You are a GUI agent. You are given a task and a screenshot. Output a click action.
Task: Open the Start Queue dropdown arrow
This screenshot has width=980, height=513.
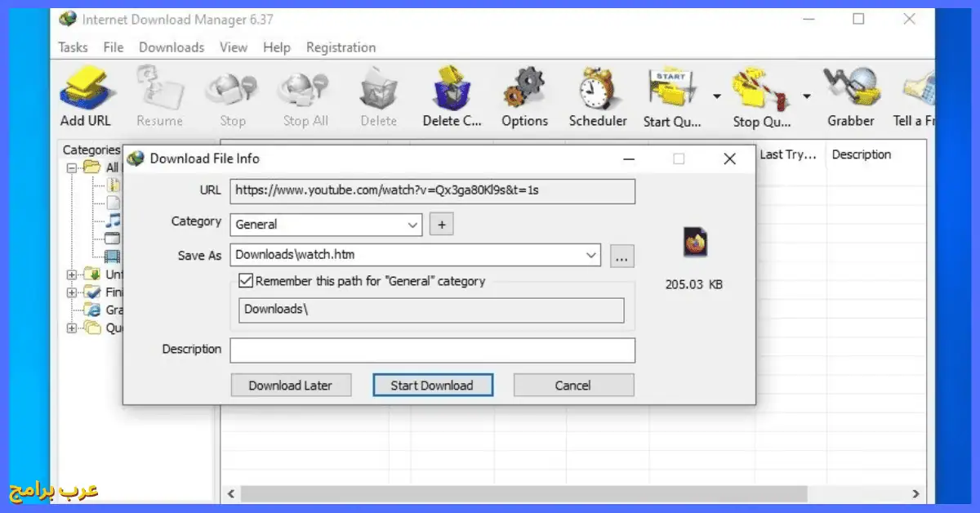716,96
